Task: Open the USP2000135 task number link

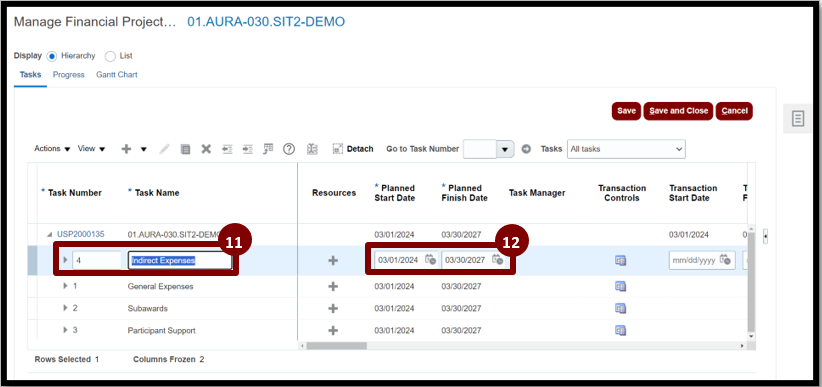Action: click(81, 234)
